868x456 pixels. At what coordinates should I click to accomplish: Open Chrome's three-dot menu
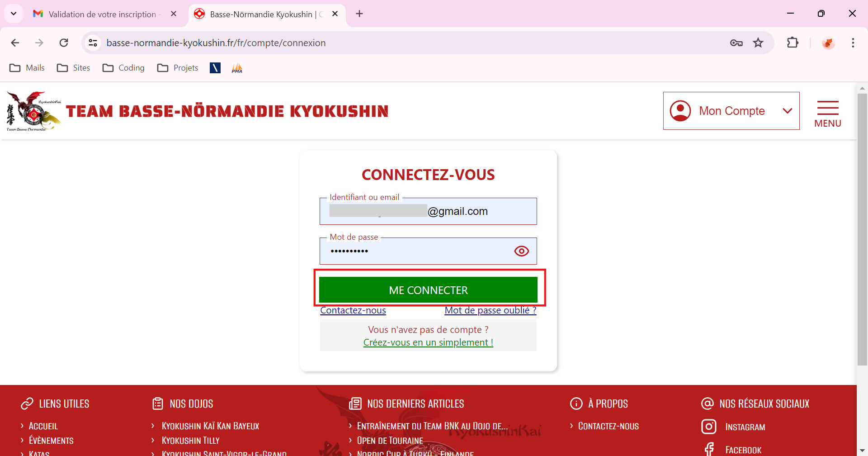pyautogui.click(x=853, y=43)
